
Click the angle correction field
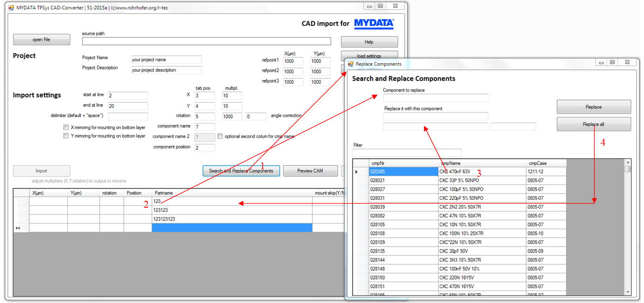(256, 117)
